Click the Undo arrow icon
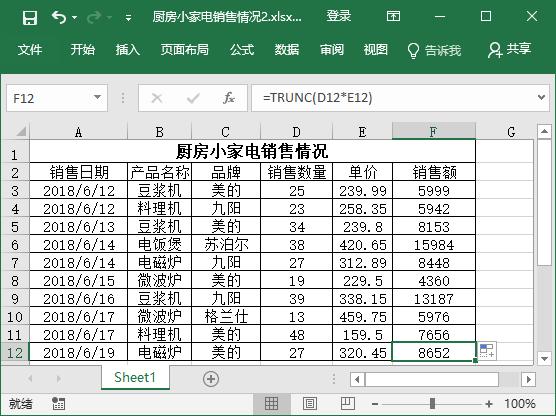Screen dimensions: 556x416 pyautogui.click(x=59, y=17)
